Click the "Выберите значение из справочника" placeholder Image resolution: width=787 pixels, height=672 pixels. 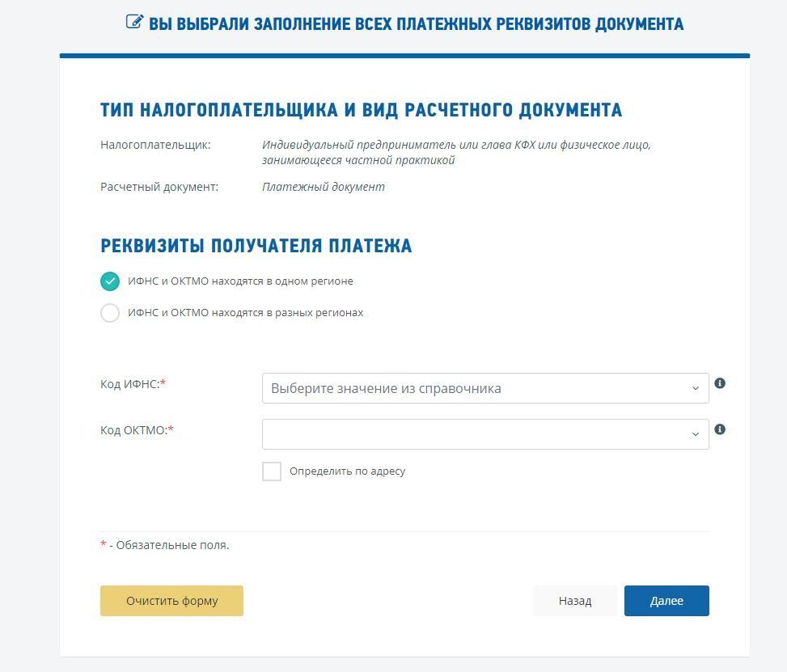tap(386, 388)
